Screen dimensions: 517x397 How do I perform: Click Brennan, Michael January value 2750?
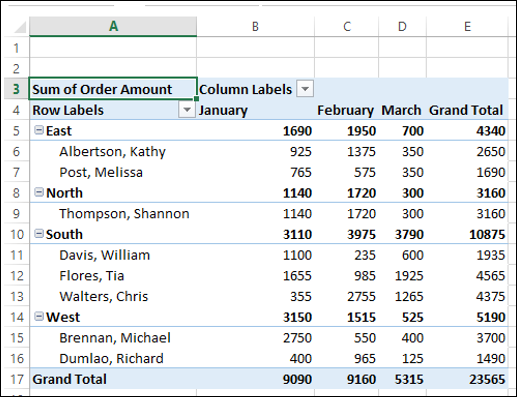pyautogui.click(x=297, y=338)
